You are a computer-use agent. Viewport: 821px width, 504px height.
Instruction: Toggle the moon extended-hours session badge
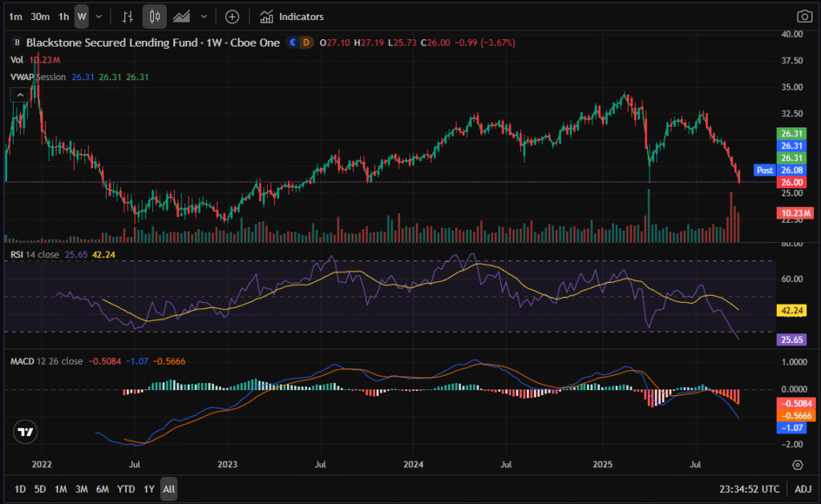(x=293, y=42)
